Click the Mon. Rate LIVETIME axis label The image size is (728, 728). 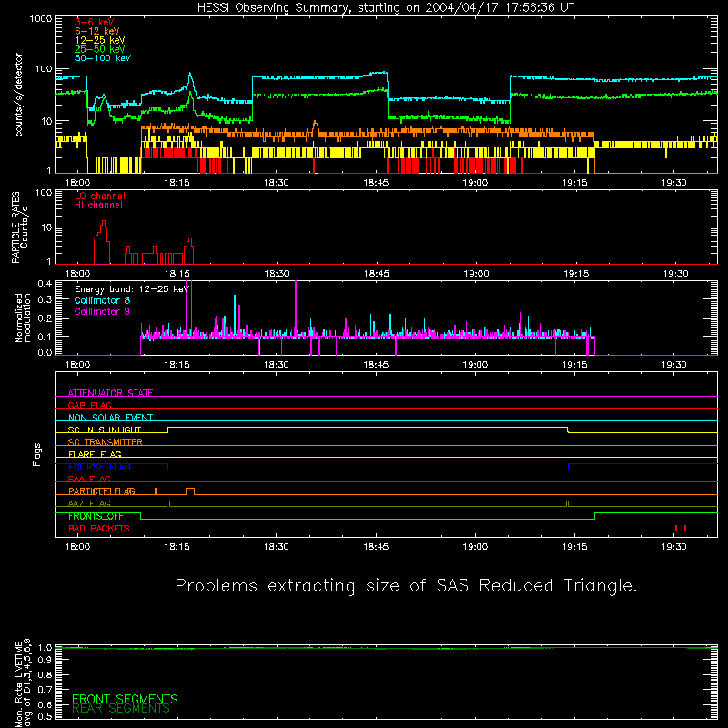(22, 682)
